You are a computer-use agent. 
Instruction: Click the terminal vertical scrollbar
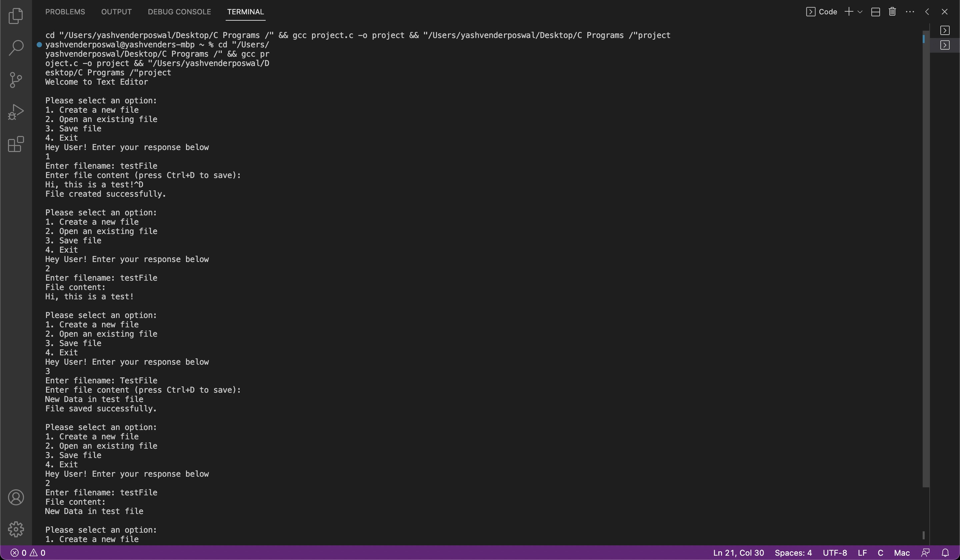(x=926, y=259)
